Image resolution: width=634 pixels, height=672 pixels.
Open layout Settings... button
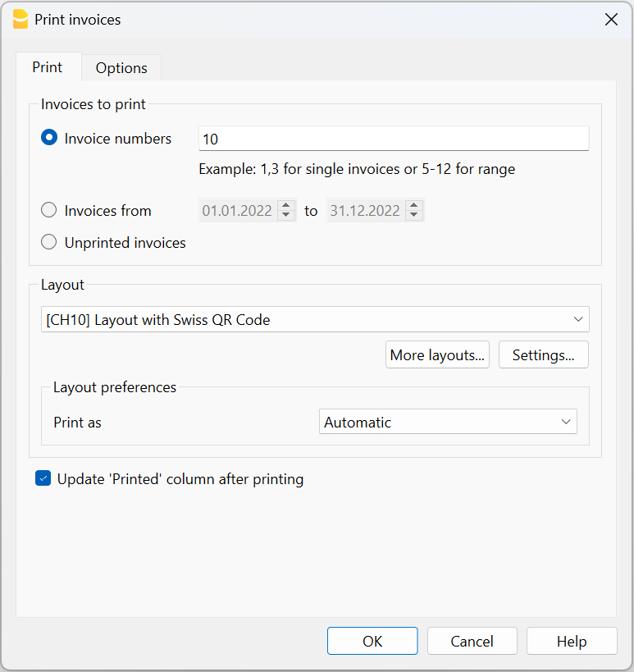click(x=543, y=355)
